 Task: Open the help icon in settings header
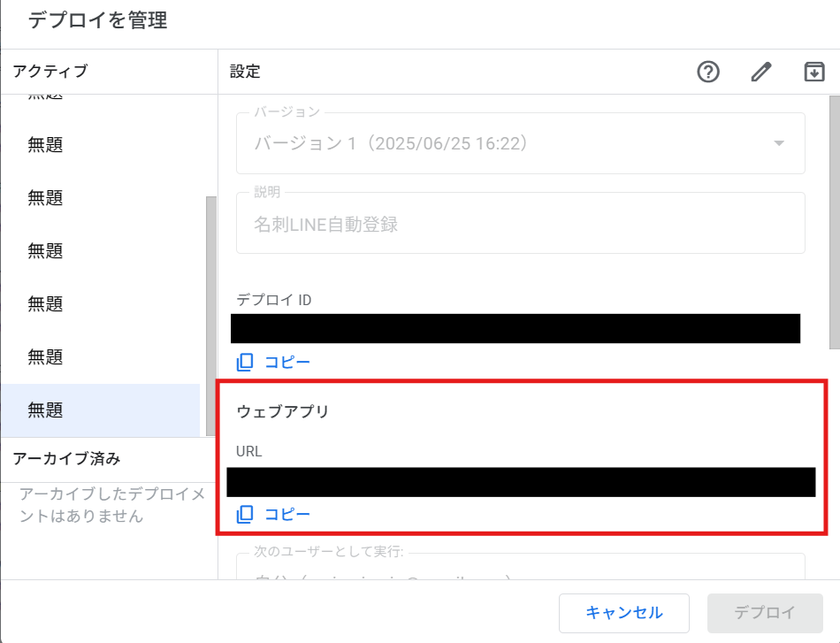(707, 72)
